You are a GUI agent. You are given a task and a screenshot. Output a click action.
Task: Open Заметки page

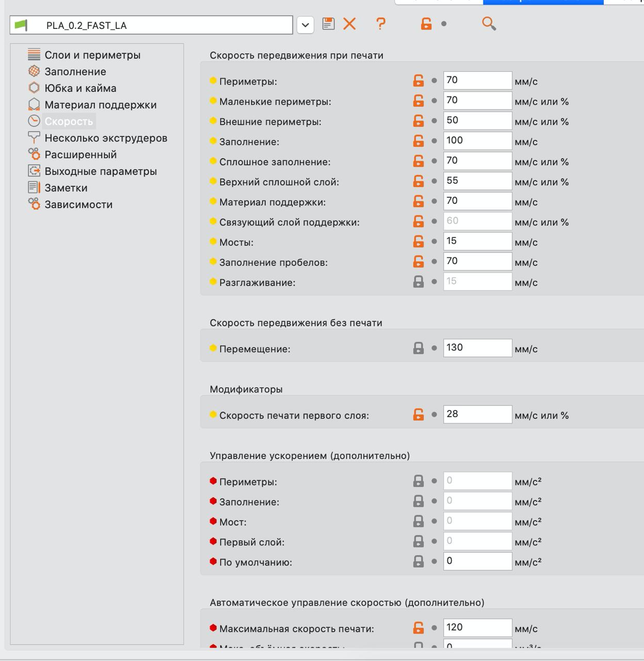(66, 187)
